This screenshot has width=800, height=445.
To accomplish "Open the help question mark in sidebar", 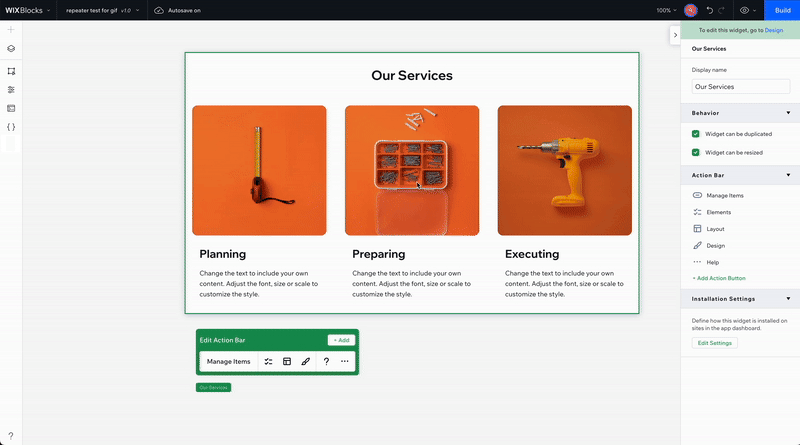I will [11, 436].
